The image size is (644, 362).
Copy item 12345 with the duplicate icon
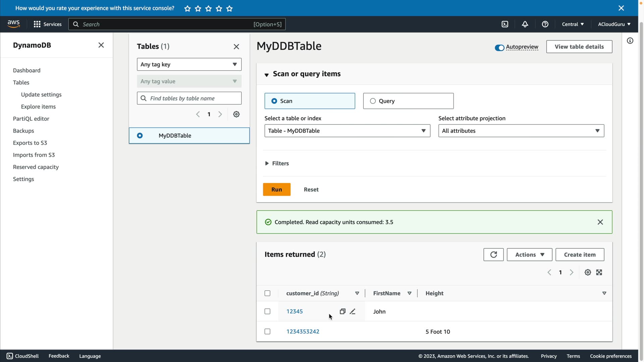(342, 311)
